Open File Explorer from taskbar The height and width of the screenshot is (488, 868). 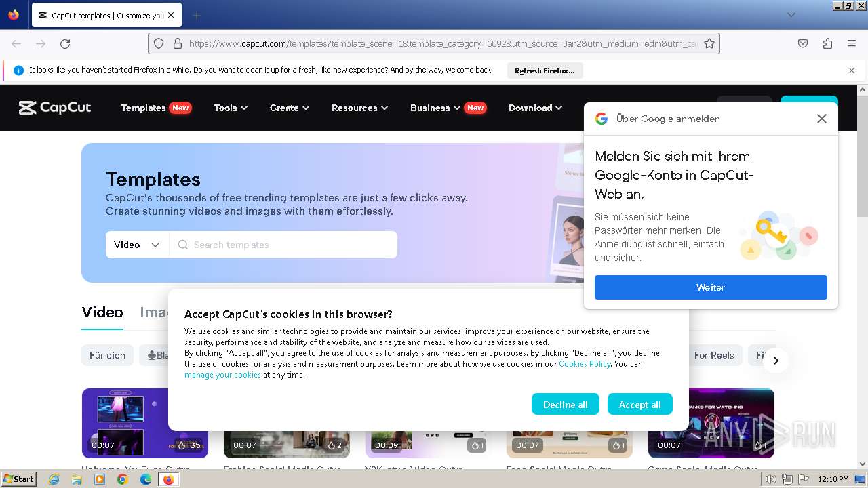(77, 479)
